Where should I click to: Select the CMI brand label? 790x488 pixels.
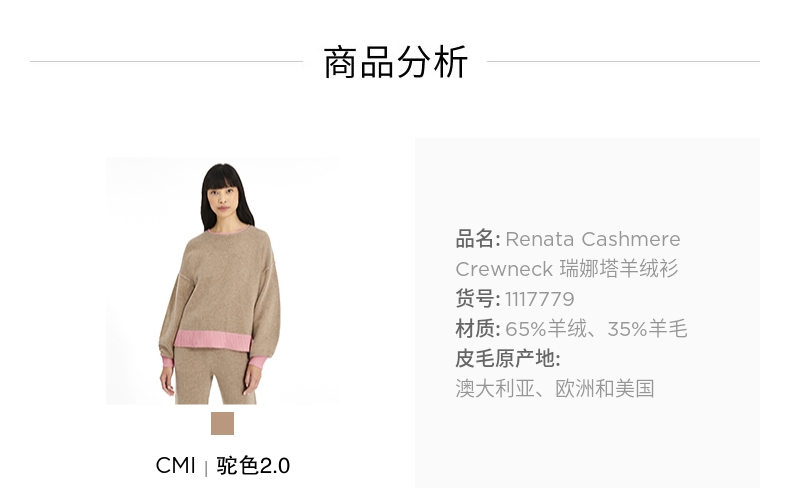pyautogui.click(x=175, y=465)
